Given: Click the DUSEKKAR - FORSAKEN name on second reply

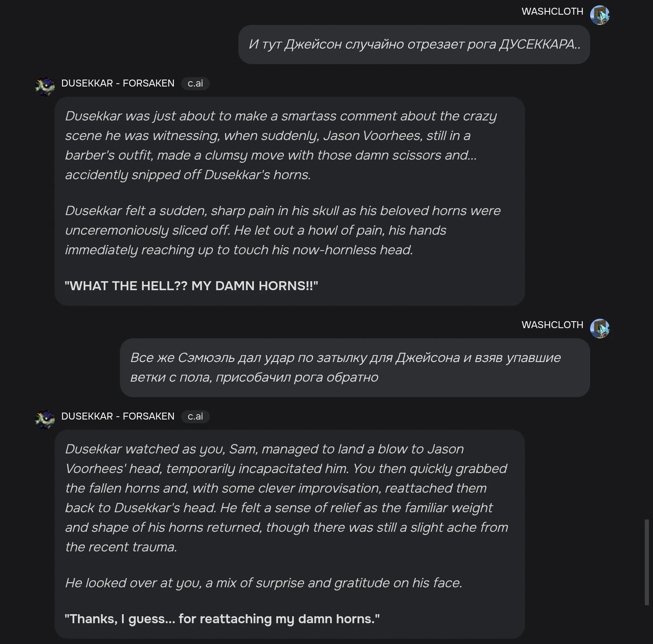Looking at the screenshot, I should (118, 416).
